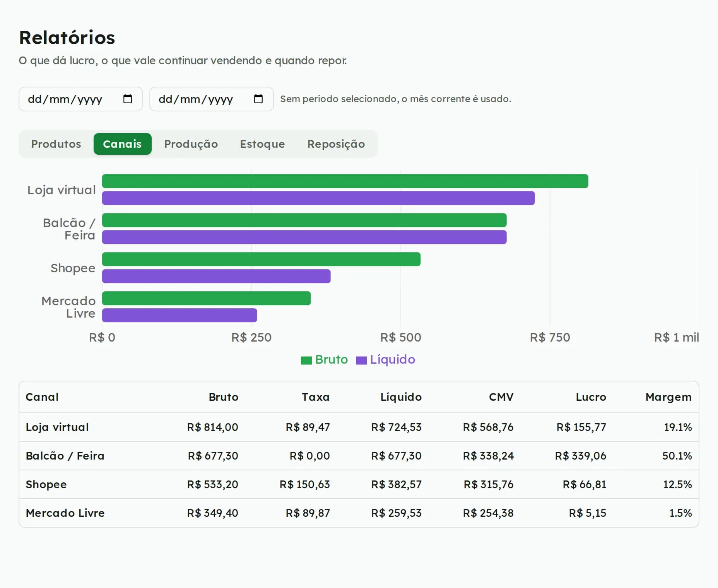Click the R$ 382,57 Líquido value
718x588 pixels.
[397, 484]
